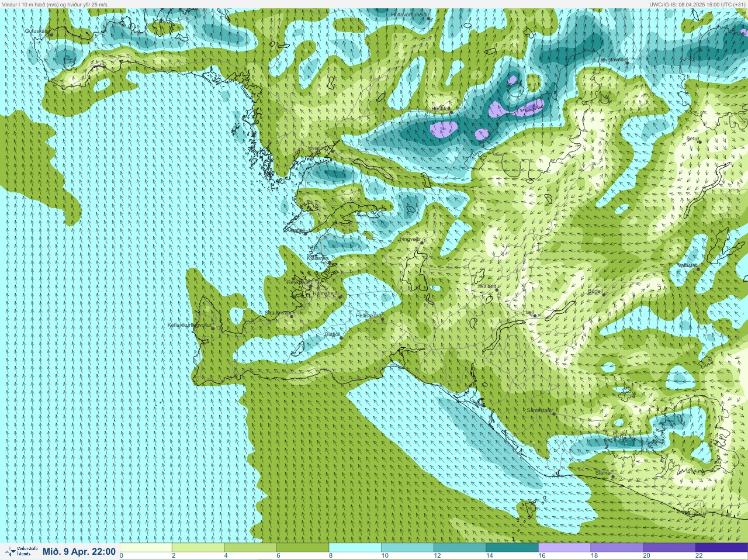Select the 20–22 m/s violet legend swatch

[x=669, y=548]
